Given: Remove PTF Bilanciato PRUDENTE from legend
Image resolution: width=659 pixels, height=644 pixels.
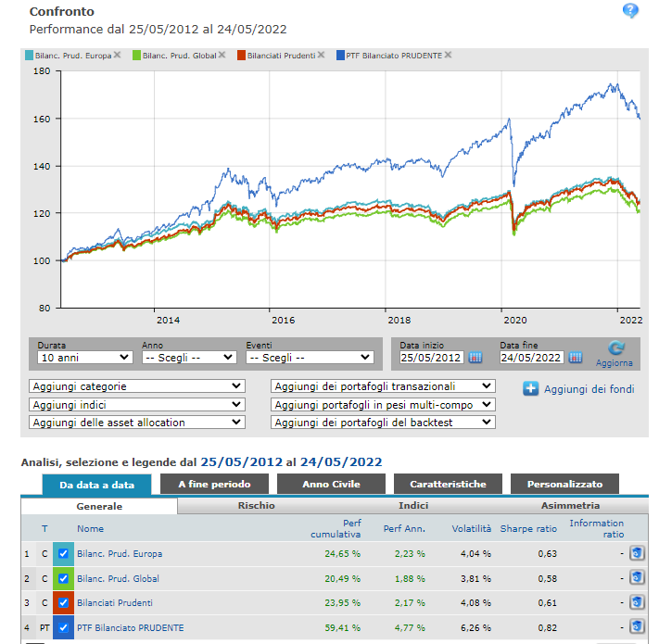Looking at the screenshot, I should [448, 55].
